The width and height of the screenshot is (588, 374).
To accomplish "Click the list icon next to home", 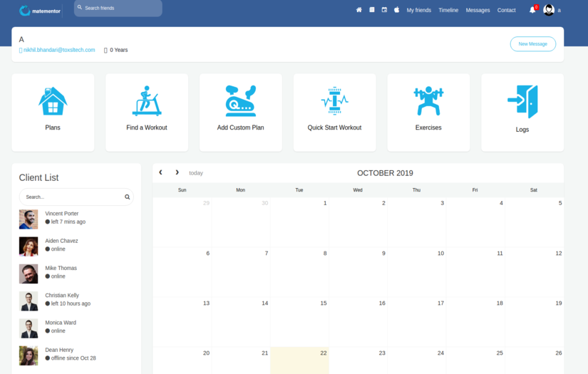I will (x=371, y=10).
